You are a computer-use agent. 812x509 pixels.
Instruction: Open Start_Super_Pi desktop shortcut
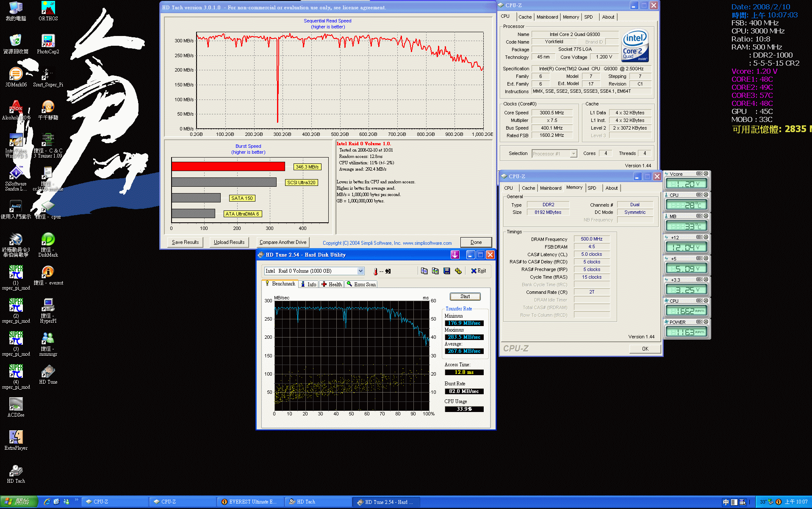[48, 77]
